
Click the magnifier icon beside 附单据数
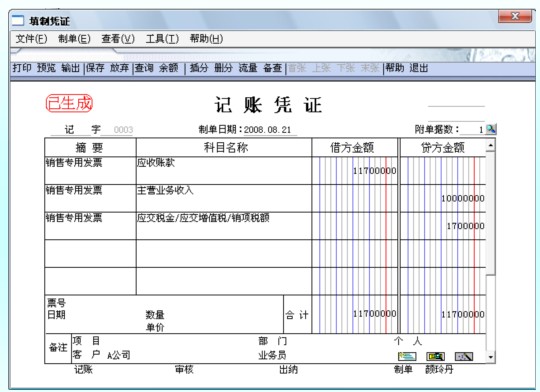click(491, 129)
